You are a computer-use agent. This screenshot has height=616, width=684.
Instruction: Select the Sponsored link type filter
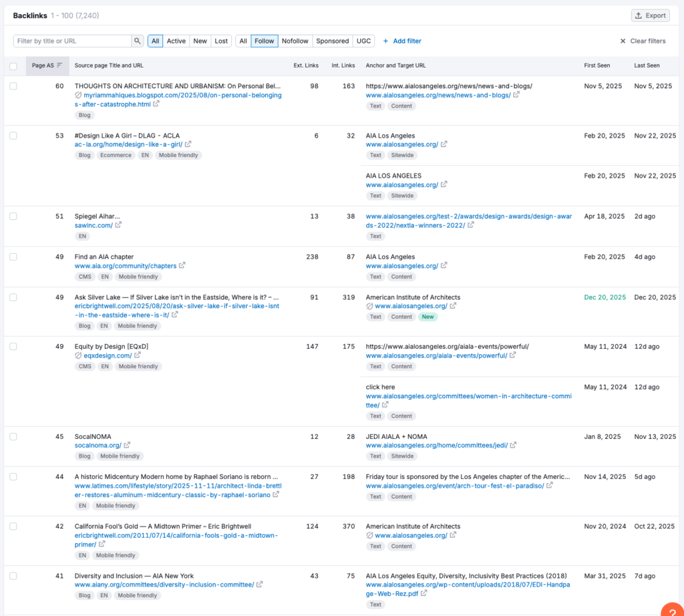(x=332, y=41)
